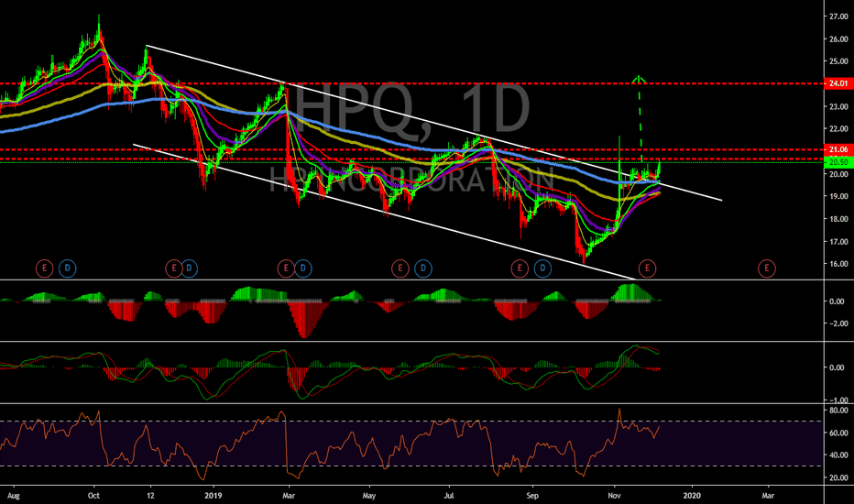Click the -2.00 value on histogram pane axis

(838, 323)
